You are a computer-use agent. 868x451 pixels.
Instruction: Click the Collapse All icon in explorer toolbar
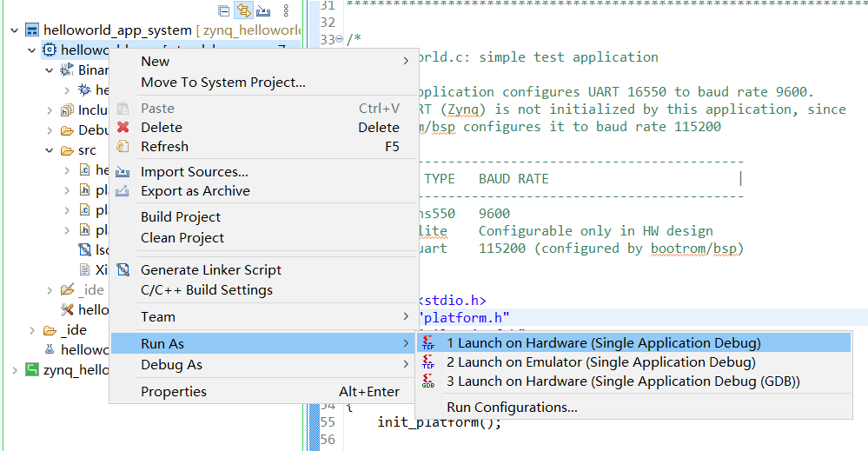[x=223, y=10]
